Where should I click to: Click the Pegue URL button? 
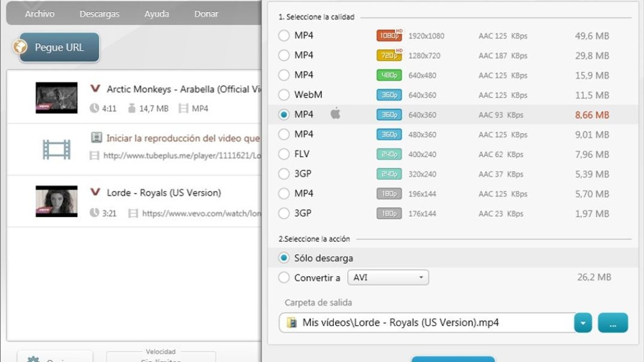click(59, 47)
